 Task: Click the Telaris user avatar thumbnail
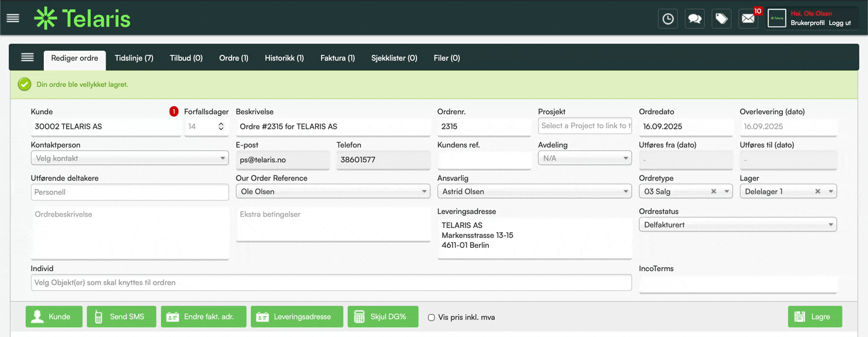pos(777,18)
